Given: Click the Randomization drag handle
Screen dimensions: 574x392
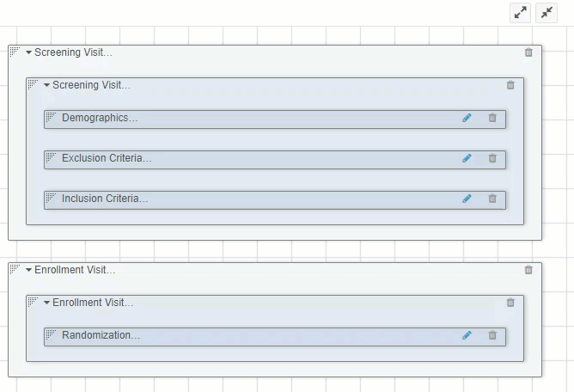Looking at the screenshot, I should [x=51, y=334].
